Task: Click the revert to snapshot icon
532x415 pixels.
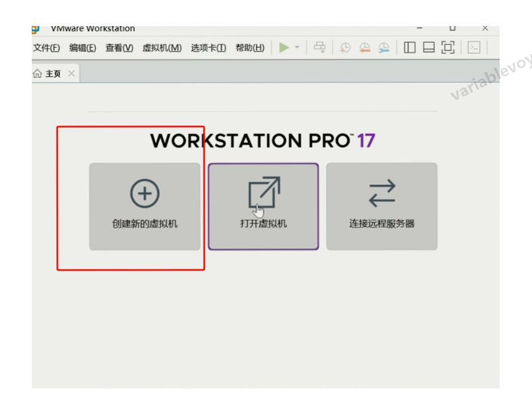Action: 364,48
